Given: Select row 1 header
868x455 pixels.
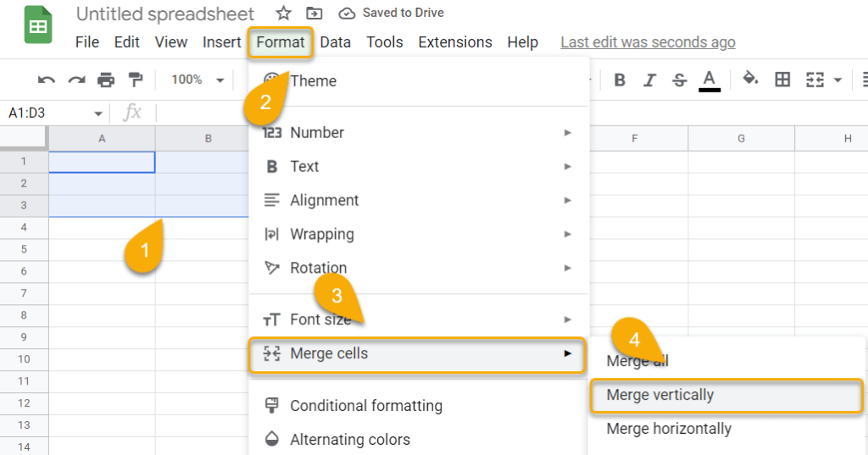Looking at the screenshot, I should [24, 162].
